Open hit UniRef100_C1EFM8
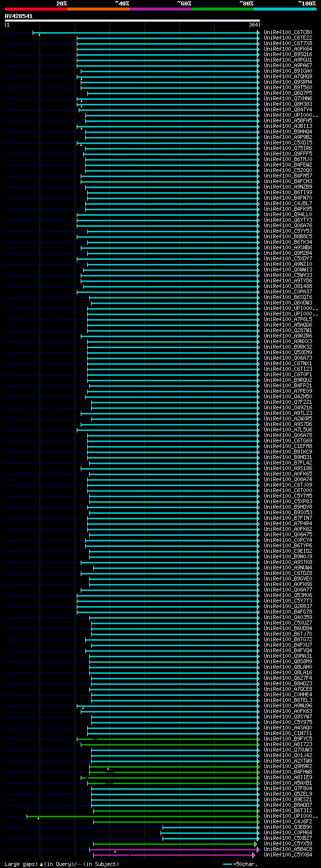 [x=288, y=447]
